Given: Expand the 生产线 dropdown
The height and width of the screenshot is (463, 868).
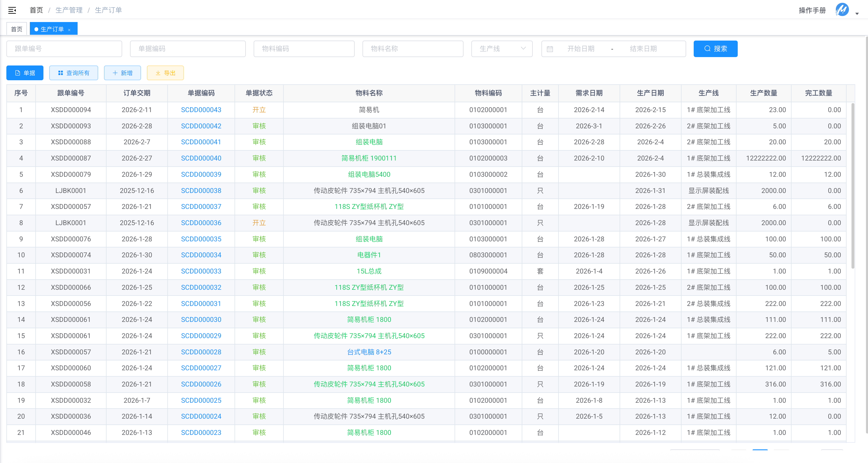Looking at the screenshot, I should point(501,49).
